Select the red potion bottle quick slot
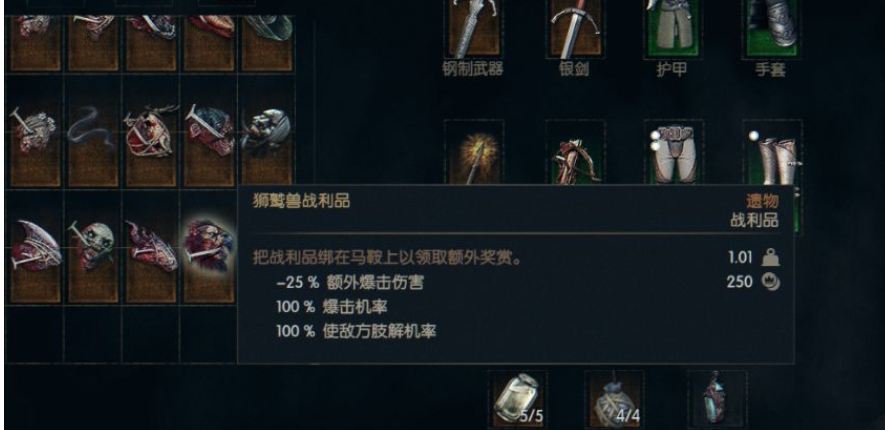Viewport: 885px width, 430px height. [717, 399]
